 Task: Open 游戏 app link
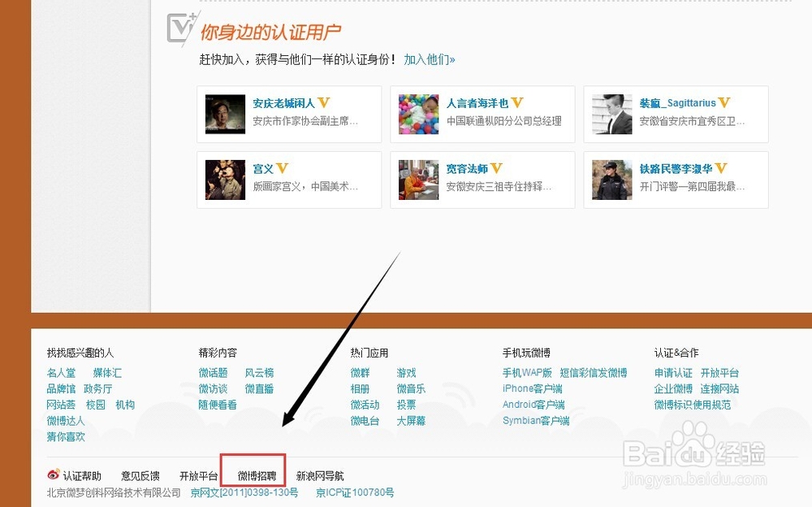click(x=407, y=373)
